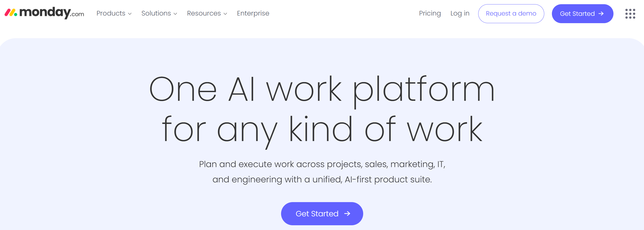Open the nine-dot apps grid menu
Screen dimensions: 644x230
point(630,13)
